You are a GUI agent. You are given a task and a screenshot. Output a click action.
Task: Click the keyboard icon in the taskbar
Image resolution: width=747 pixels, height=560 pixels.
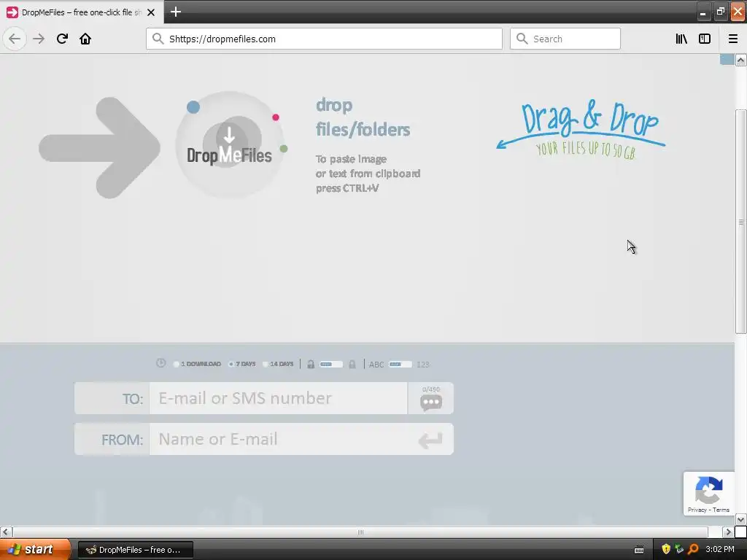pyautogui.click(x=639, y=550)
